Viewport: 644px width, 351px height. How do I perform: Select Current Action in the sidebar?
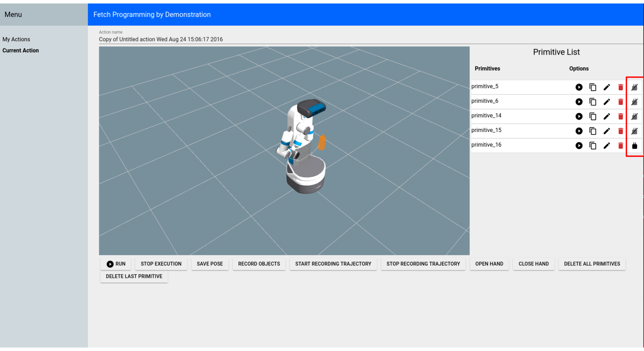coord(21,50)
